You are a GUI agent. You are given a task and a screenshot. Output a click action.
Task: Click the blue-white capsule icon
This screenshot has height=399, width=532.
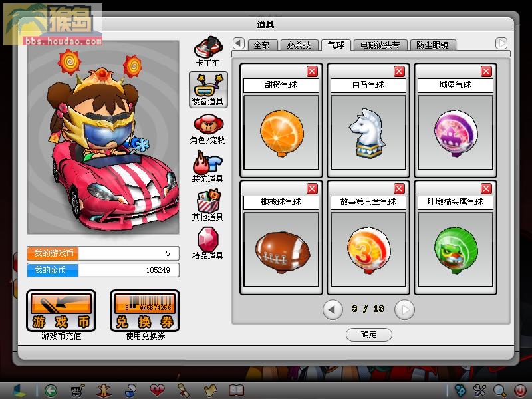pos(130,390)
